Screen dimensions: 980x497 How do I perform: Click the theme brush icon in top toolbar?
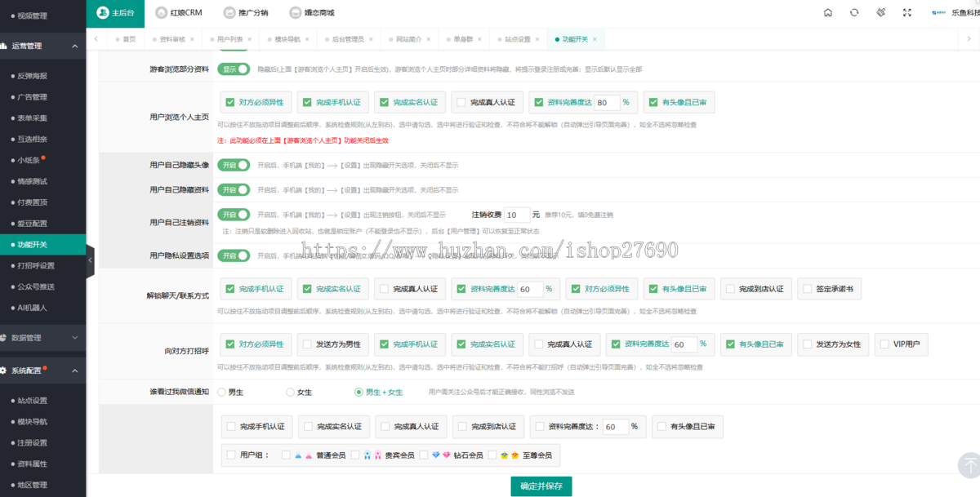point(881,13)
